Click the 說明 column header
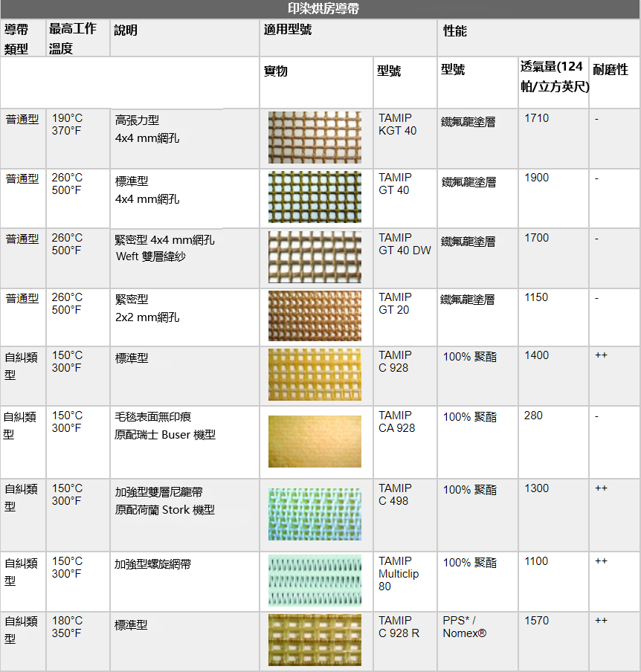Image resolution: width=641 pixels, height=672 pixels. pyautogui.click(x=126, y=30)
